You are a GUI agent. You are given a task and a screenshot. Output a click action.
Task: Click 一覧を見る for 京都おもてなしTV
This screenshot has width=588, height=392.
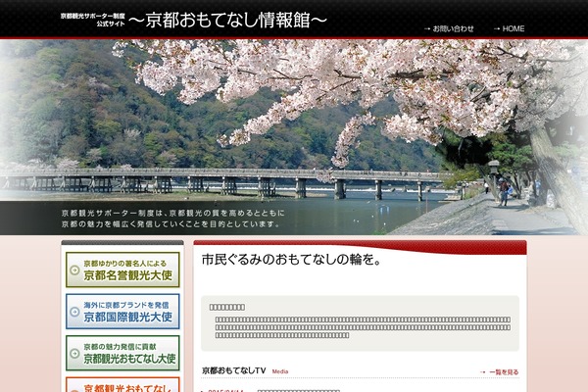[x=504, y=372]
